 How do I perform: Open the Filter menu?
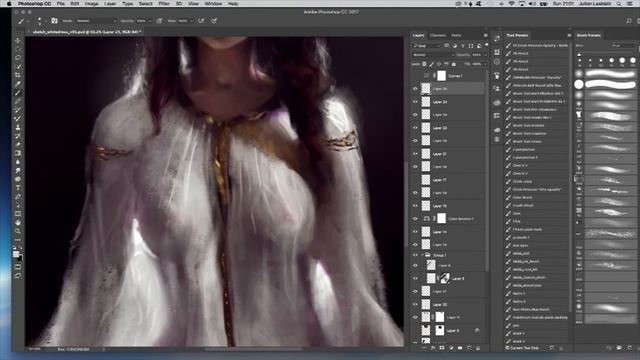click(x=164, y=4)
